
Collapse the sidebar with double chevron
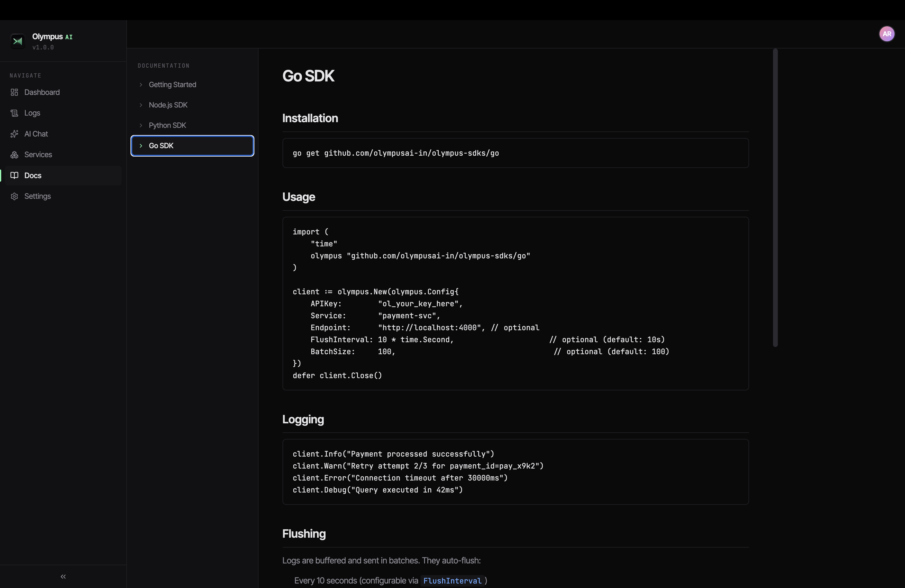coord(63,577)
